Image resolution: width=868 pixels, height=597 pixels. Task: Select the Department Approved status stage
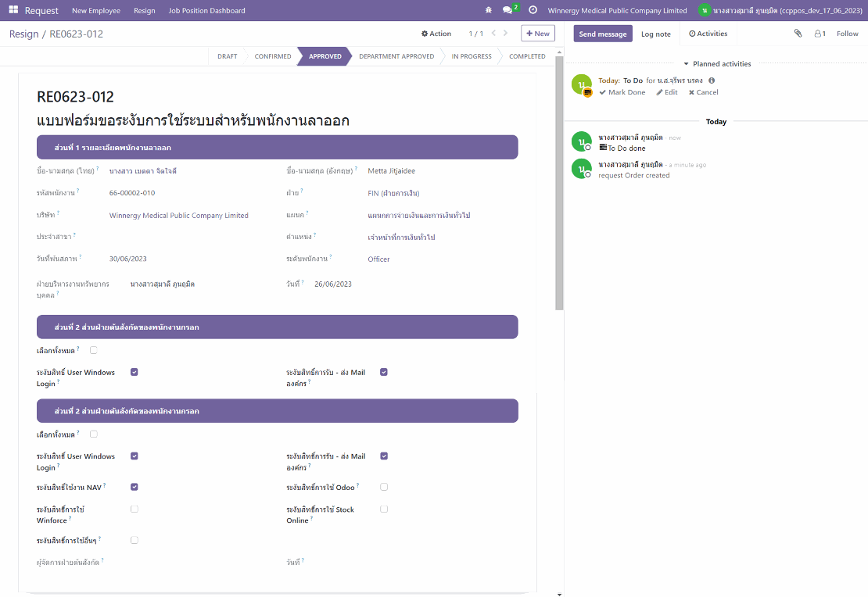(x=396, y=56)
